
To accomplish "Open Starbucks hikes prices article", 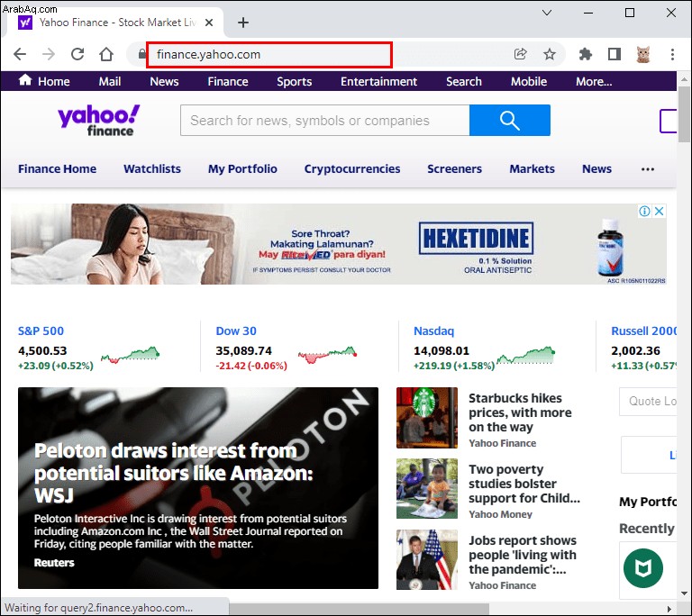I will click(x=519, y=412).
